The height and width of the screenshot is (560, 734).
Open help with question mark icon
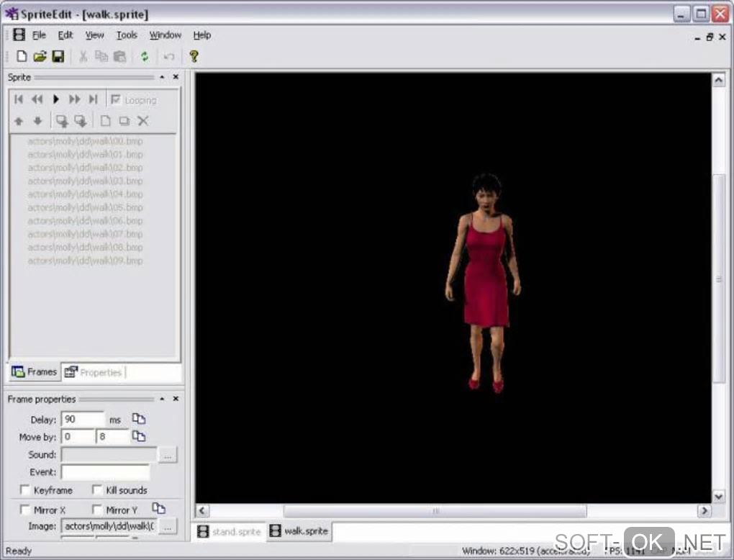(x=194, y=57)
